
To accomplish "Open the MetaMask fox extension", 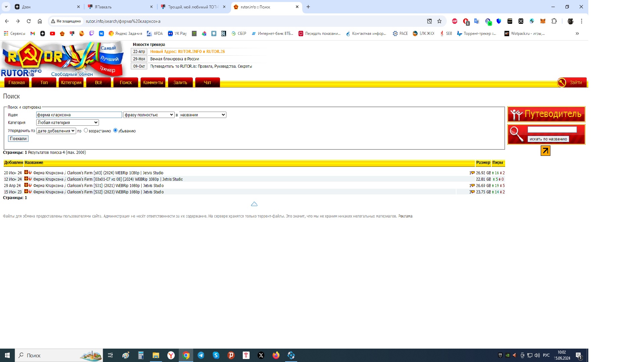I will pos(543,21).
